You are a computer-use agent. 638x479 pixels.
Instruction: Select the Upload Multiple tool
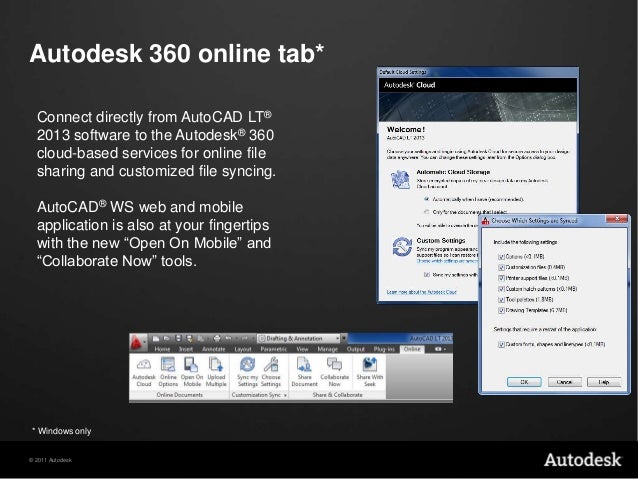coord(216,372)
